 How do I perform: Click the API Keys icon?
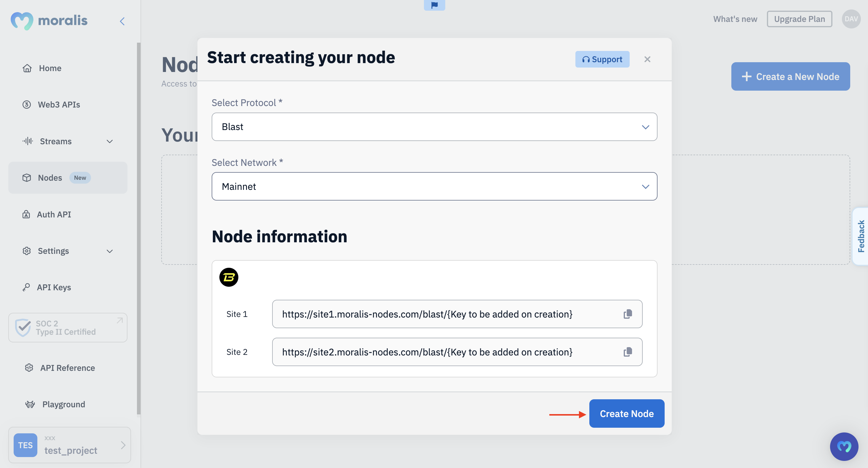coord(26,286)
